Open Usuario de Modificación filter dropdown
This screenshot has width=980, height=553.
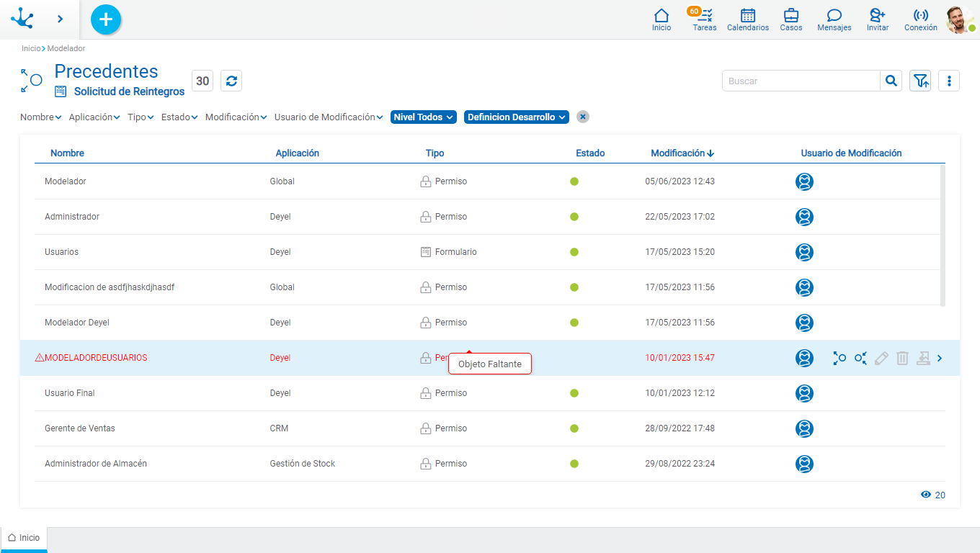coord(329,117)
